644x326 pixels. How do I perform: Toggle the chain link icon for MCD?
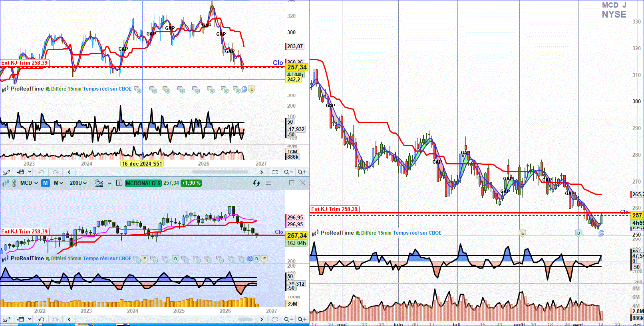(14, 183)
